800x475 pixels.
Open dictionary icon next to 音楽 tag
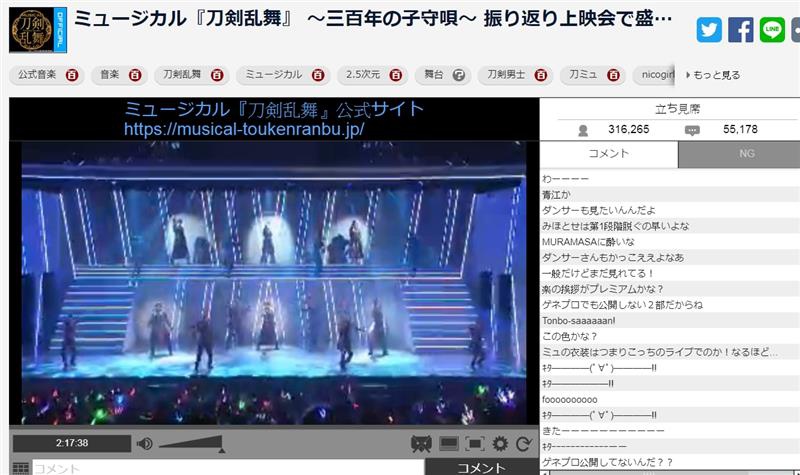(135, 75)
